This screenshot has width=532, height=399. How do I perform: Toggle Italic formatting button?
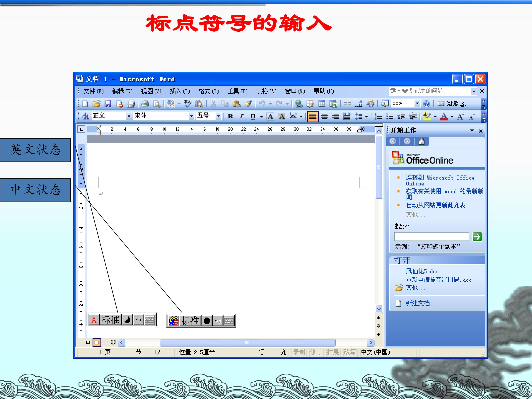(241, 116)
